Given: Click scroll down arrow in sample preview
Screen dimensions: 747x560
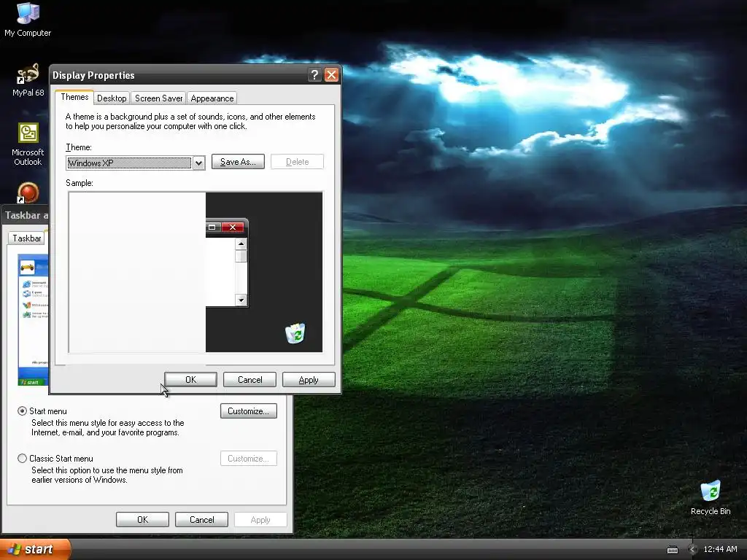Looking at the screenshot, I should 241,300.
